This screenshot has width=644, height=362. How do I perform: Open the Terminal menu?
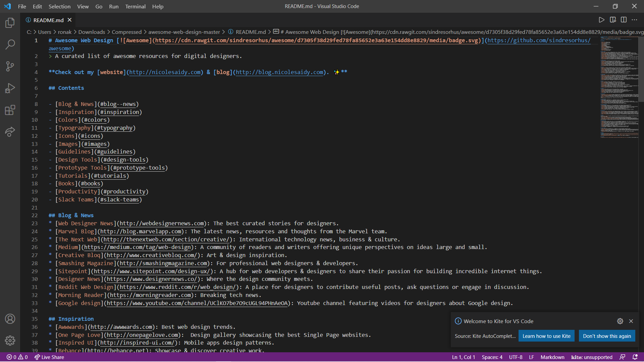tap(135, 6)
